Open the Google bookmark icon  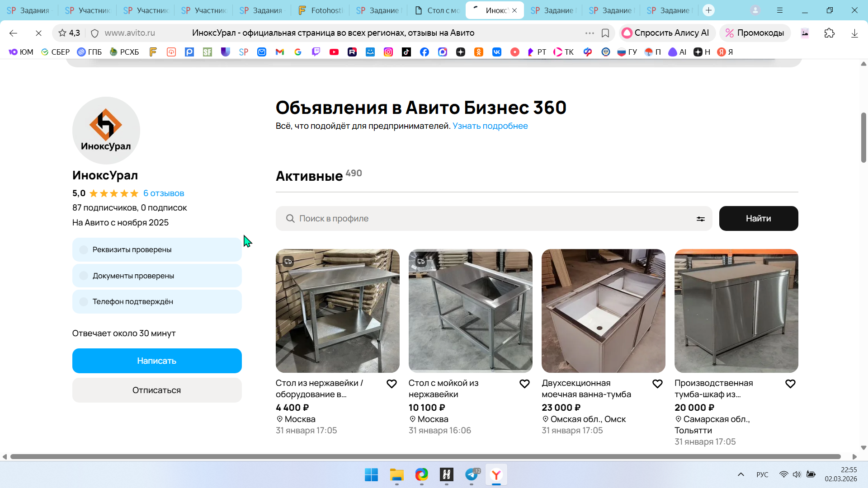(298, 52)
